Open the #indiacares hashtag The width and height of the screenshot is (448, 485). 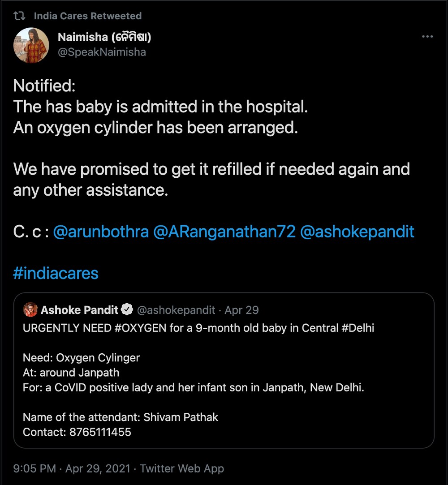coord(56,273)
